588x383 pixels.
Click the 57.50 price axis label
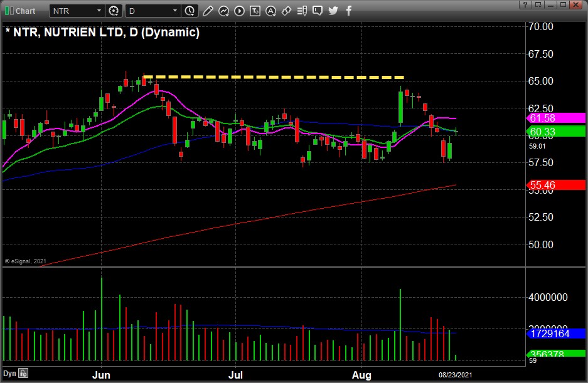[540, 162]
